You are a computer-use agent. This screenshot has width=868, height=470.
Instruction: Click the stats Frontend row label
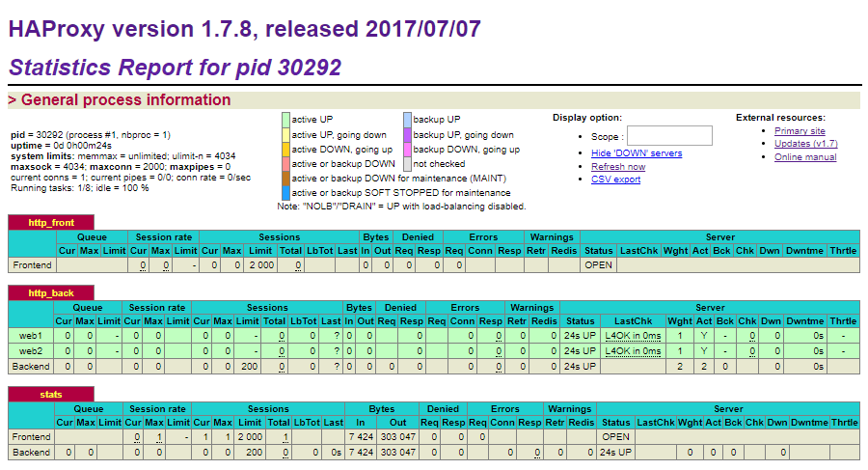click(x=31, y=437)
